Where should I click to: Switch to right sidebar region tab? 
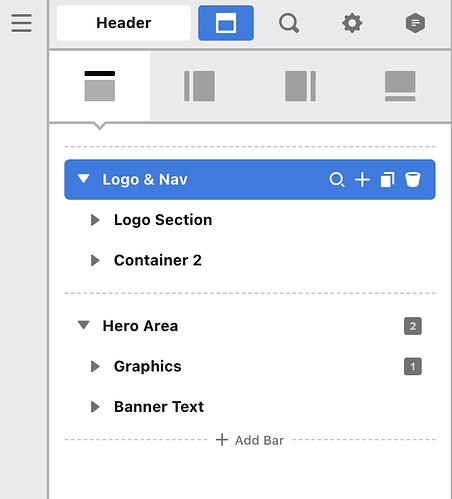tap(300, 86)
